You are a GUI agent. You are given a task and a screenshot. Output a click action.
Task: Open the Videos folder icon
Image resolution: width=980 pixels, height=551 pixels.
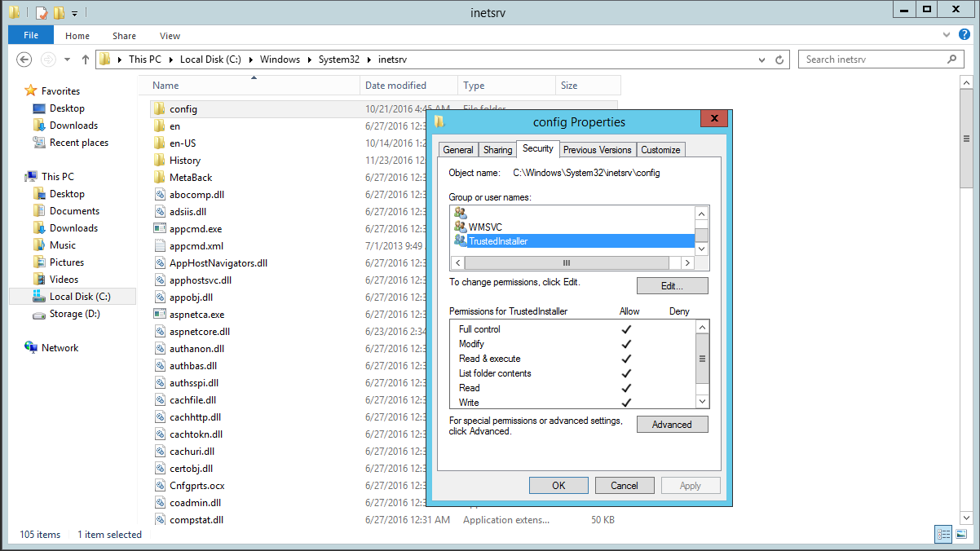[39, 280]
